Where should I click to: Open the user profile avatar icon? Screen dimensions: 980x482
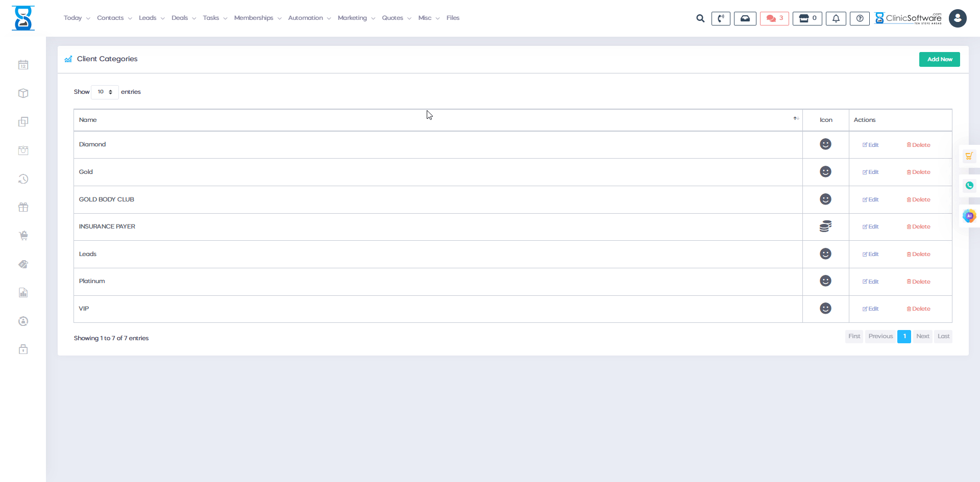[959, 18]
